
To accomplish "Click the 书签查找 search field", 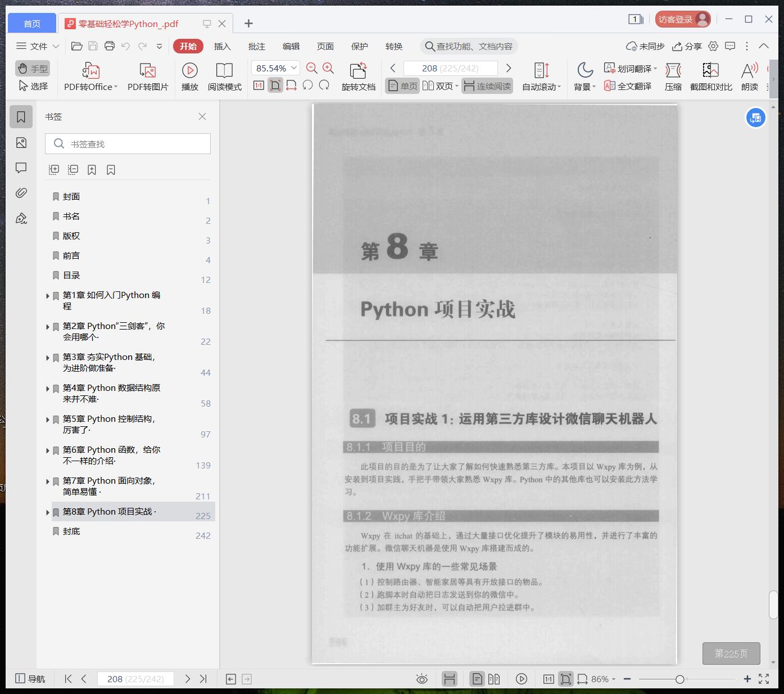I will (x=128, y=144).
